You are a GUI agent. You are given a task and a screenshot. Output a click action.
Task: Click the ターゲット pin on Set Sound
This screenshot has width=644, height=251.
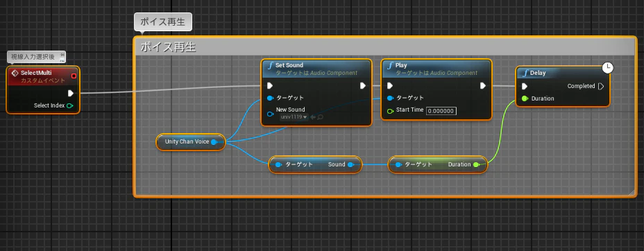270,98
